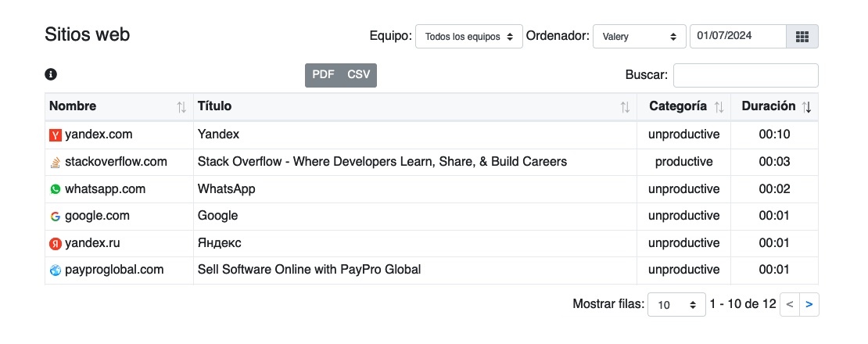Click the 00:02 duration cell

coord(774,189)
